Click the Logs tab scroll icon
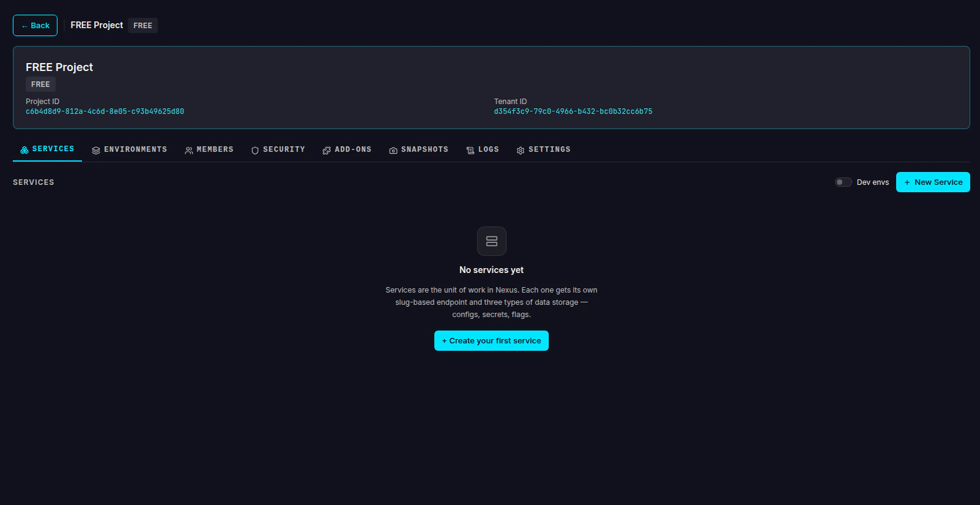Image resolution: width=980 pixels, height=505 pixels. click(x=470, y=151)
